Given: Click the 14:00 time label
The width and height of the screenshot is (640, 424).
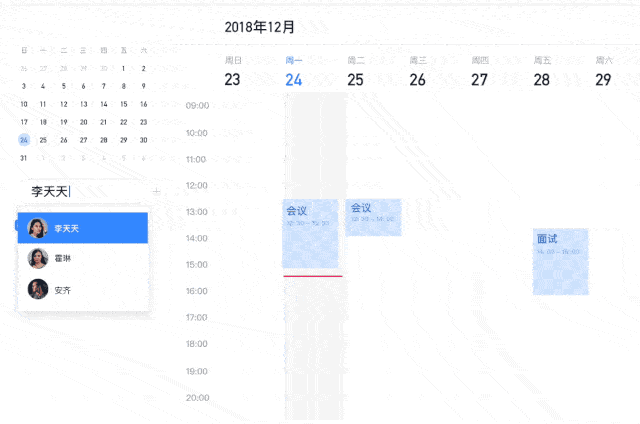Looking at the screenshot, I should coord(197,238).
